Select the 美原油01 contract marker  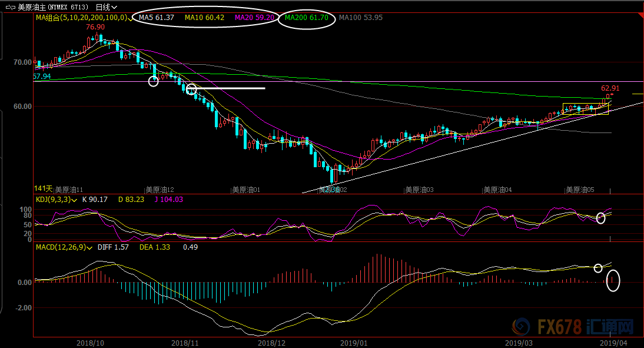point(246,190)
